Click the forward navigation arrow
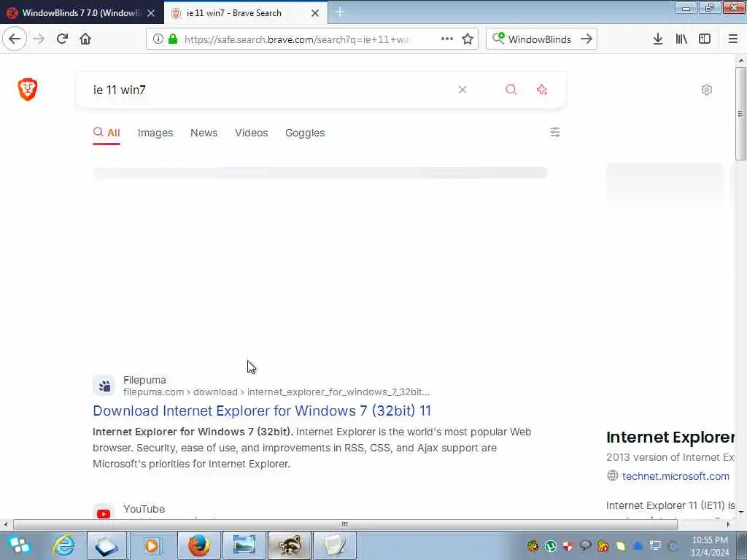Screen dimensions: 747x560 pyautogui.click(x=39, y=39)
